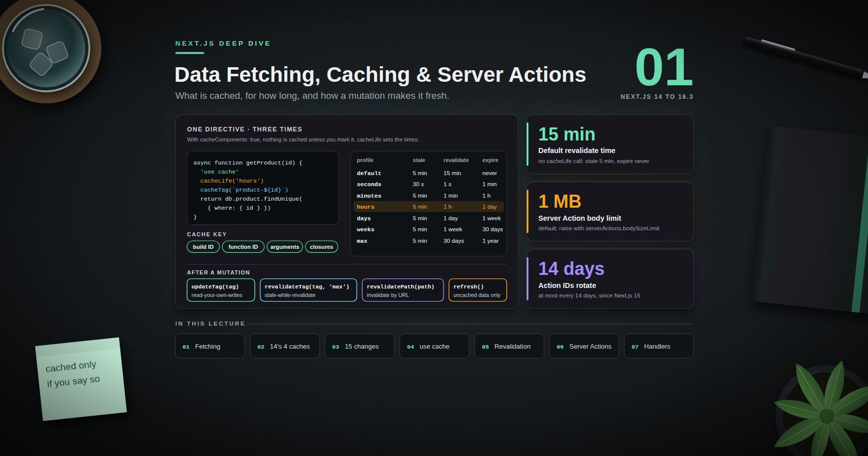The image size is (868, 456).
Task: Go to the use cache section card
Action: 434,346
